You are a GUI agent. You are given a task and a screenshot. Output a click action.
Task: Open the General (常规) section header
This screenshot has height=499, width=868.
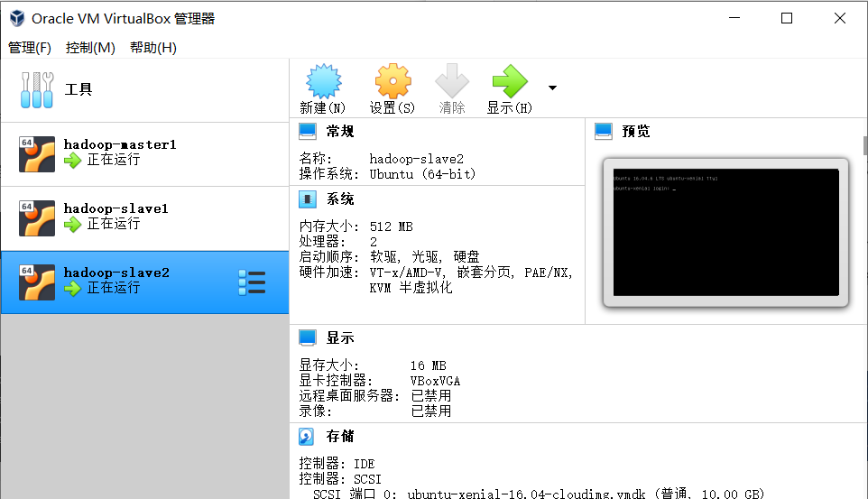(x=340, y=131)
